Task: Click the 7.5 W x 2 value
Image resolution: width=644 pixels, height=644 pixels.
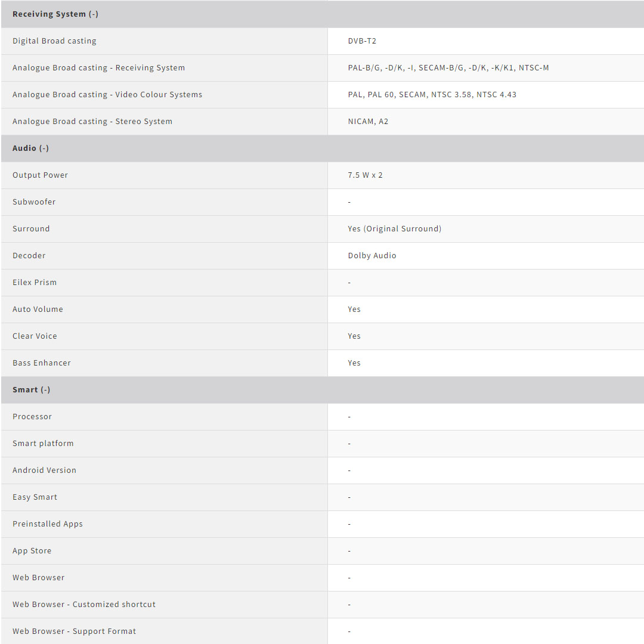Action: coord(365,175)
